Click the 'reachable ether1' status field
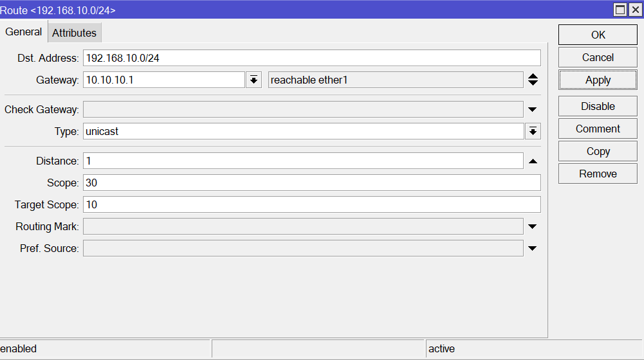 [396, 80]
